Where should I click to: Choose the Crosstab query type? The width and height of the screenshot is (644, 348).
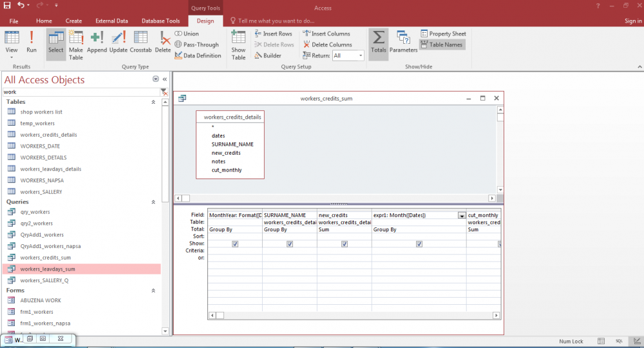click(140, 42)
